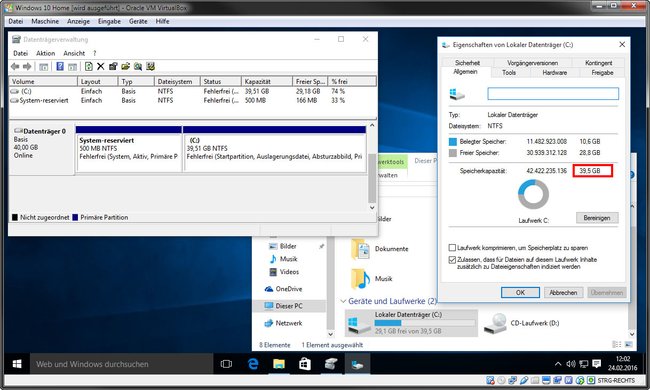The image size is (650, 390).
Task: Click the VirtualBox USB pen status icon
Action: 524,380
